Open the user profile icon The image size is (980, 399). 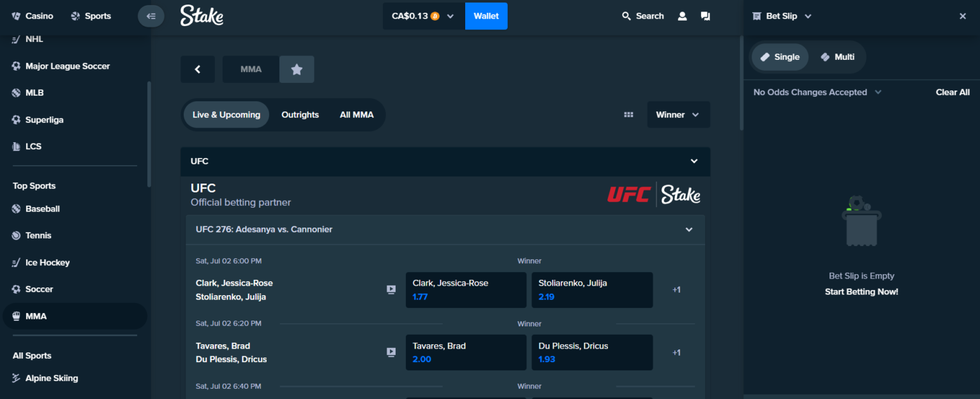click(682, 16)
